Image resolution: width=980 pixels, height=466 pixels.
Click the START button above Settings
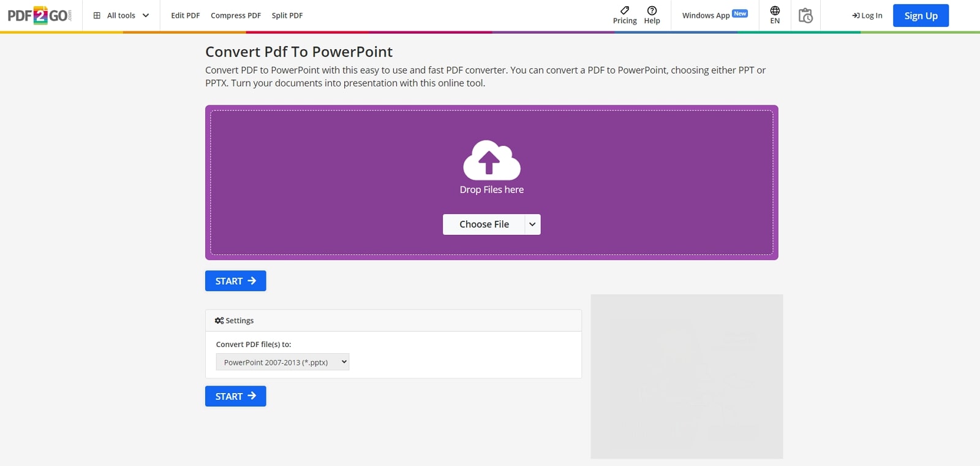pos(236,281)
